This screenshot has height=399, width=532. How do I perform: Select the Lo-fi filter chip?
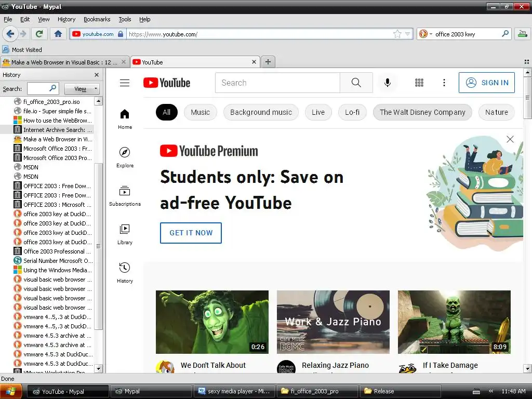[352, 112]
